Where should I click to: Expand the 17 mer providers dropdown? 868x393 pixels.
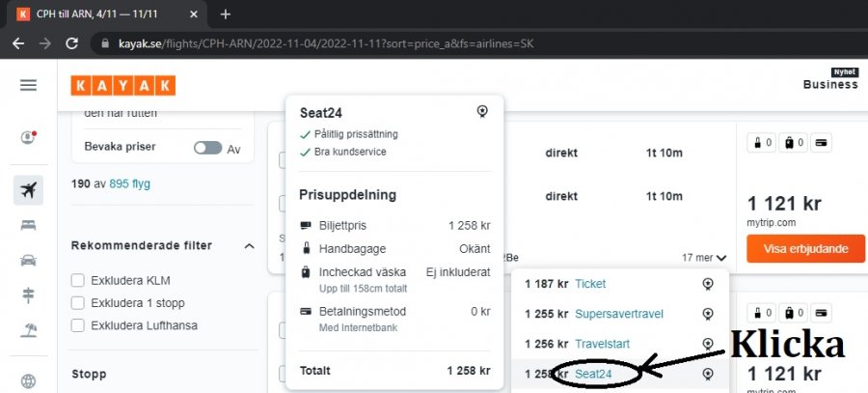(703, 258)
